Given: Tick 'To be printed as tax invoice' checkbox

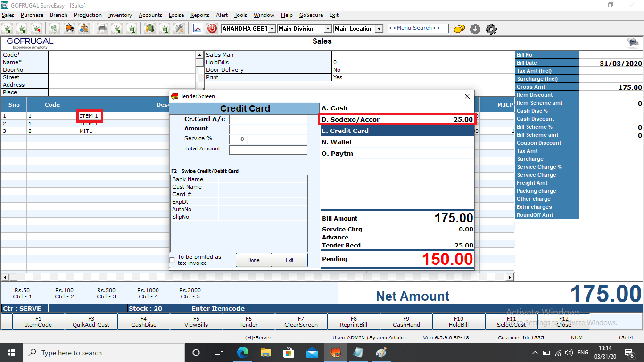Looking at the screenshot, I should (172, 260).
